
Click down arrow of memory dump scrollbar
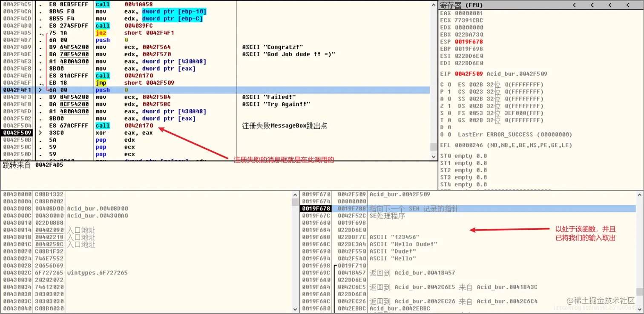tap(296, 309)
